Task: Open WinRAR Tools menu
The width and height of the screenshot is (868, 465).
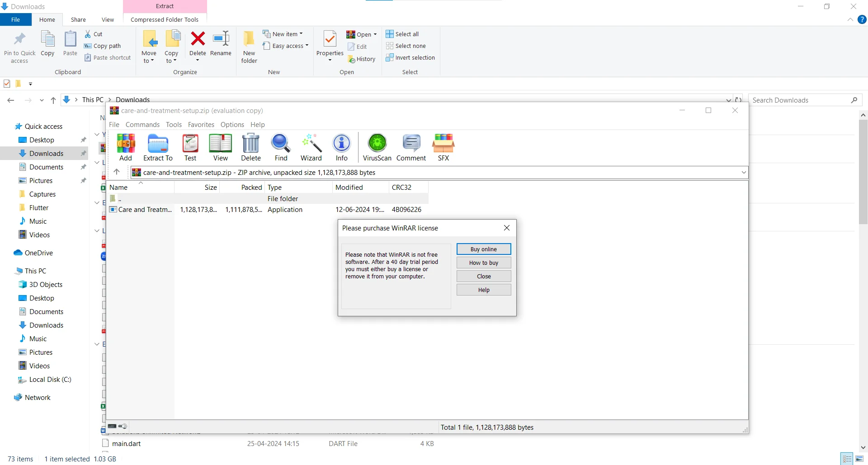Action: [174, 124]
